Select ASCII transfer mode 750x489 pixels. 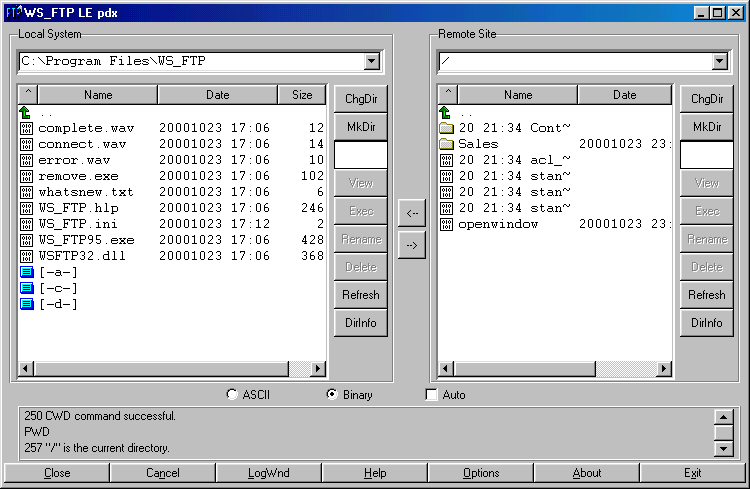click(233, 395)
